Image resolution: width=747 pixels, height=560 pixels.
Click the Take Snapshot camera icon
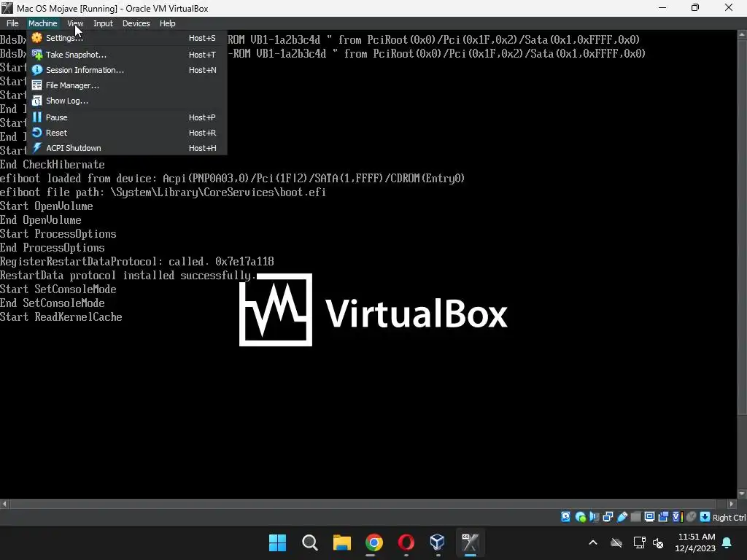(36, 54)
